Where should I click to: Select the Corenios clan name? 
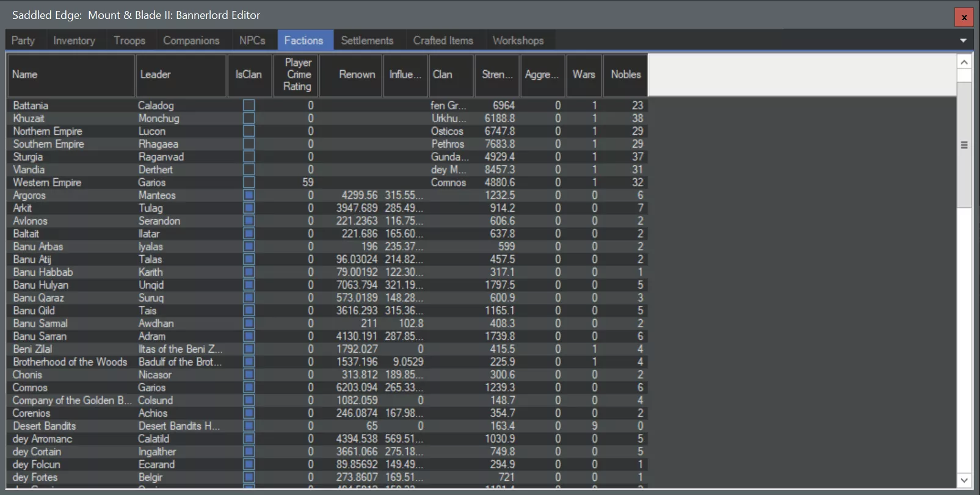point(31,413)
